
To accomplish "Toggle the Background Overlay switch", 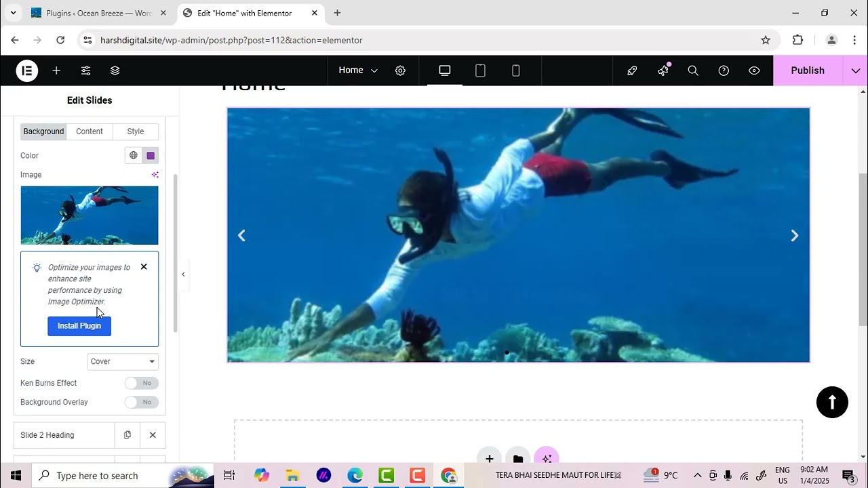I will click(x=142, y=402).
